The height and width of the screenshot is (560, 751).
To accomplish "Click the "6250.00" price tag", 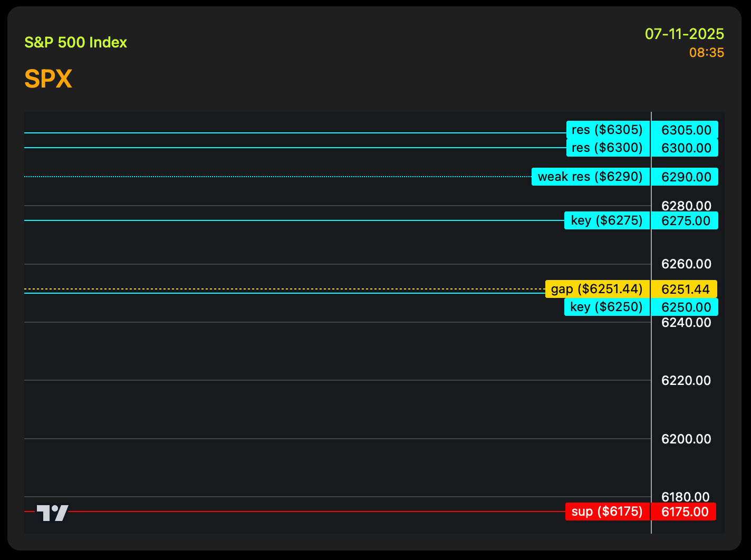I will (x=685, y=307).
